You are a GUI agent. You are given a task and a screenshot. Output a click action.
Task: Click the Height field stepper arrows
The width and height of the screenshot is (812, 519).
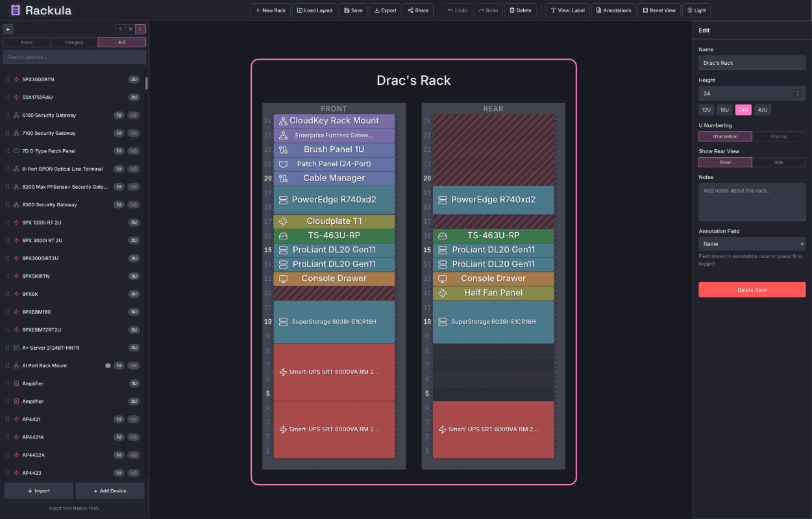click(x=797, y=93)
